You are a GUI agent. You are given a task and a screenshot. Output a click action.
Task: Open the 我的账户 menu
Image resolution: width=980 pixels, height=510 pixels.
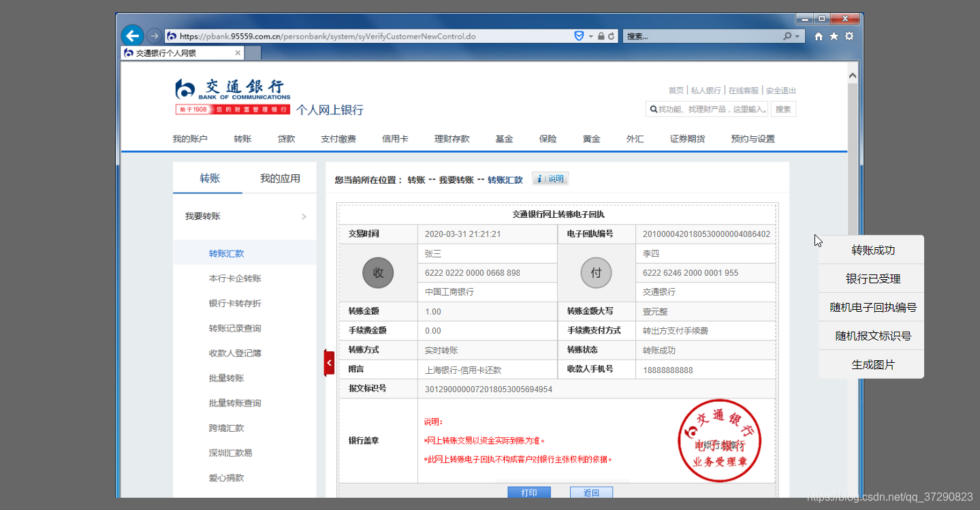(190, 139)
